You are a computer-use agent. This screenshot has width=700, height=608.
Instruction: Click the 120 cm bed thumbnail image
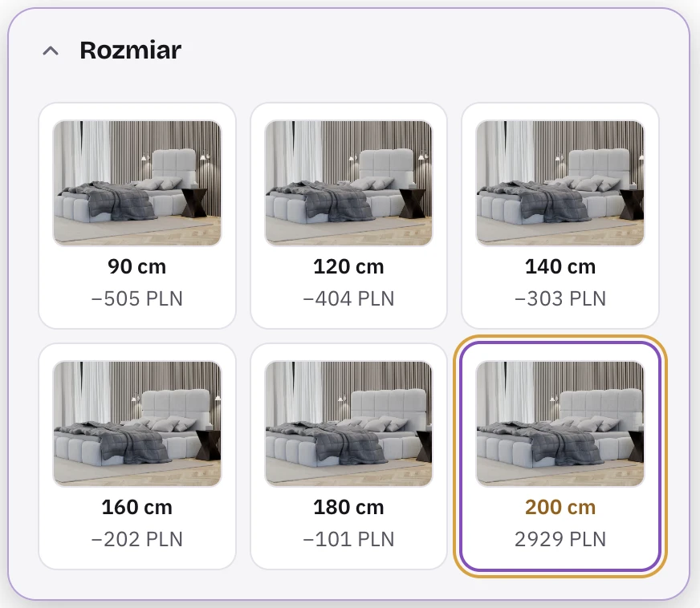click(348, 183)
